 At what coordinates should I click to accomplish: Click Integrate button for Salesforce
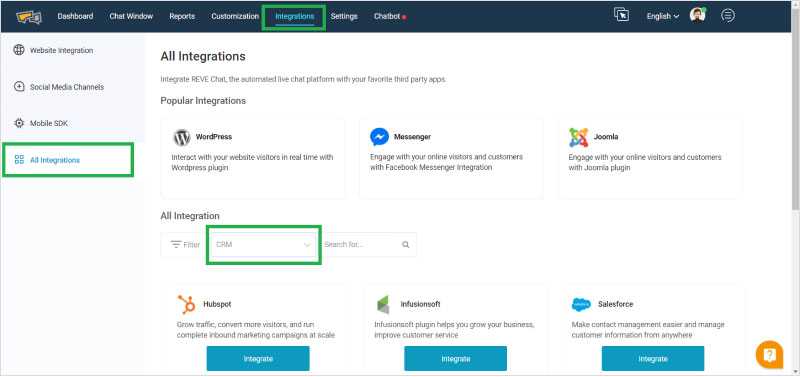pos(653,359)
